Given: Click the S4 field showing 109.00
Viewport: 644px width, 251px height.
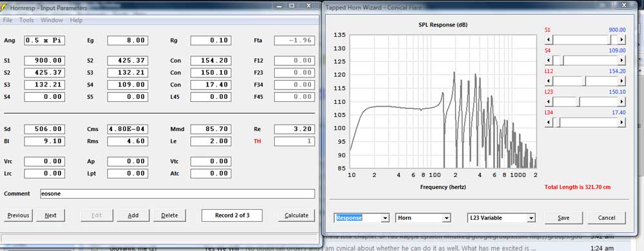Looking at the screenshot, I should point(128,85).
